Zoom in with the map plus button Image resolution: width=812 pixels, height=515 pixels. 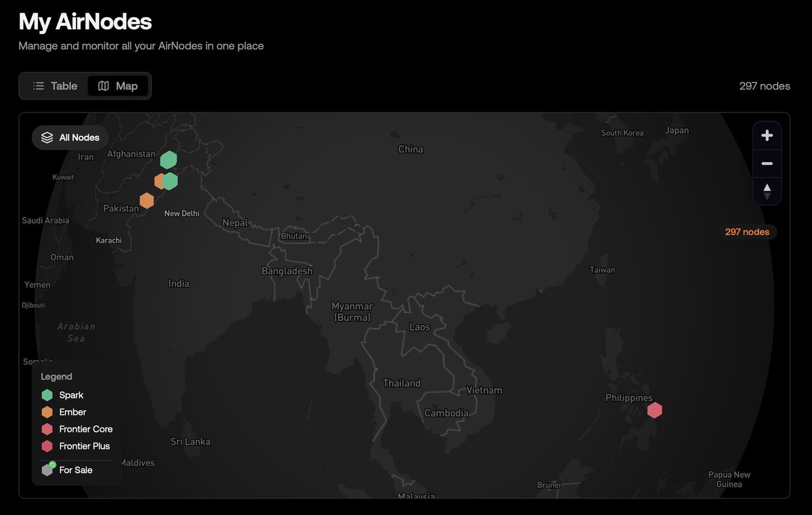pos(767,136)
